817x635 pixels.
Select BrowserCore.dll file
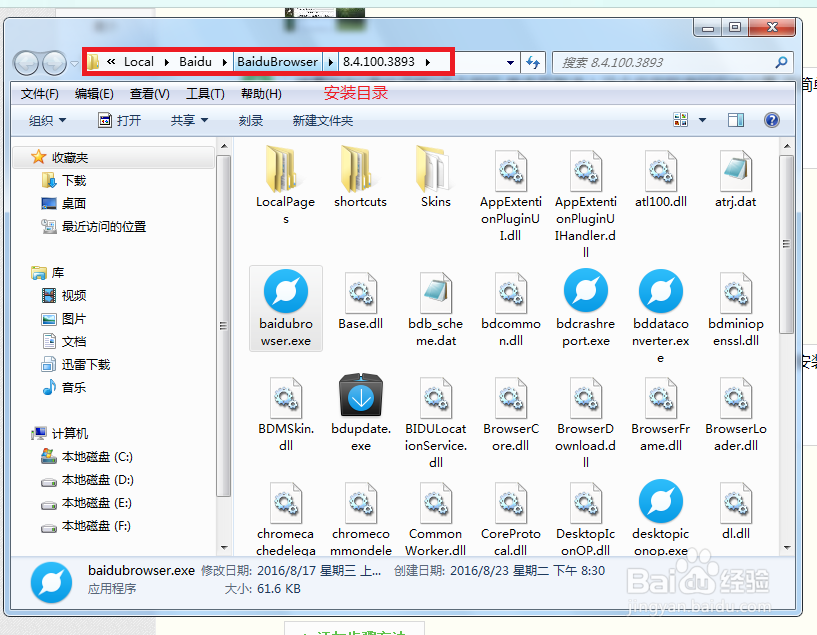pyautogui.click(x=510, y=414)
